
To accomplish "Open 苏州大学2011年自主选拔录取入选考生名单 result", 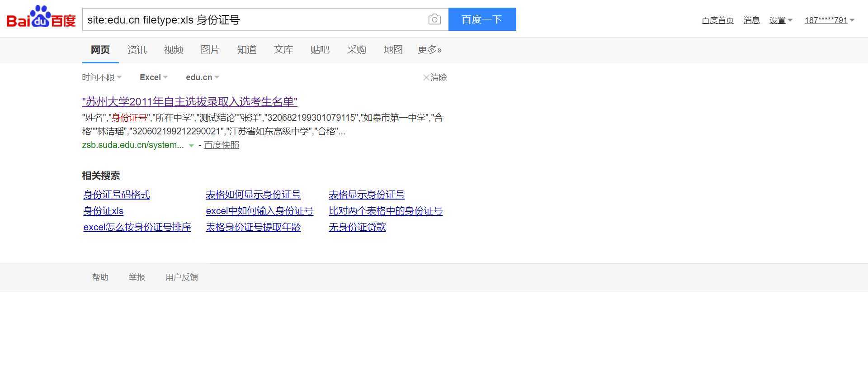I will (190, 101).
